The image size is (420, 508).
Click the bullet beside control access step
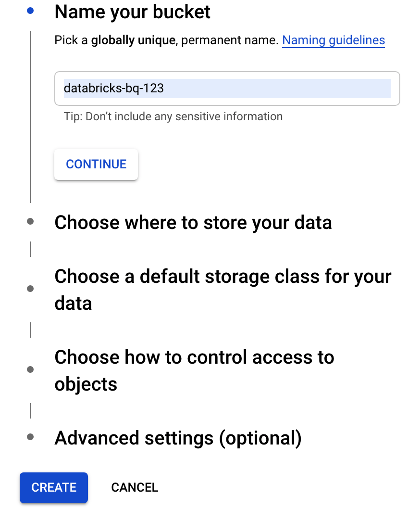pos(31,369)
